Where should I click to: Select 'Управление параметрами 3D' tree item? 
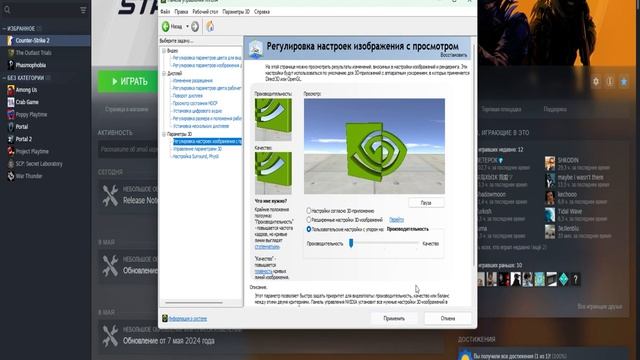coord(197,149)
